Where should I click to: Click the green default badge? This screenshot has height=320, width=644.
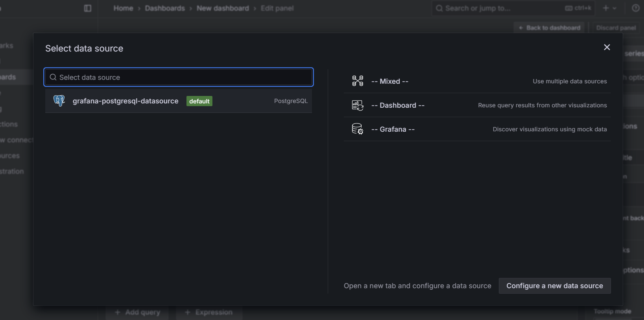[199, 101]
